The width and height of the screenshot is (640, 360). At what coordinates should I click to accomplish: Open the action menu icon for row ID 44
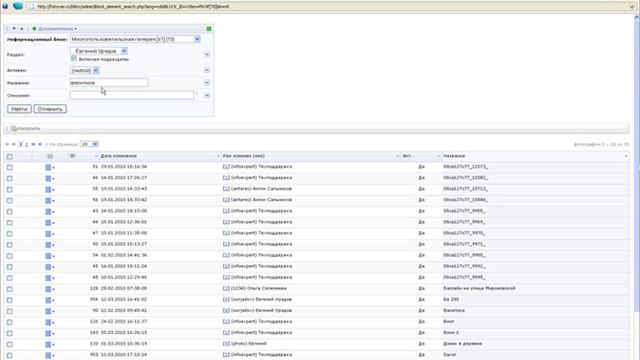pos(50,222)
